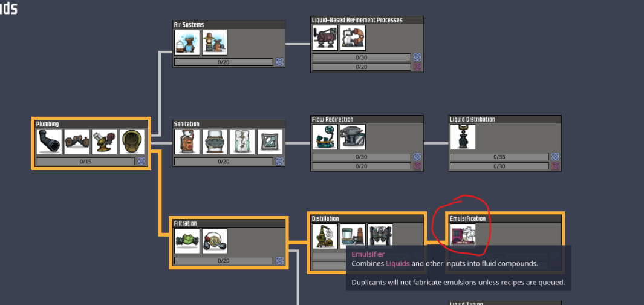
Task: Click the Liquid Distribution 0/30 progress bar
Action: click(499, 166)
